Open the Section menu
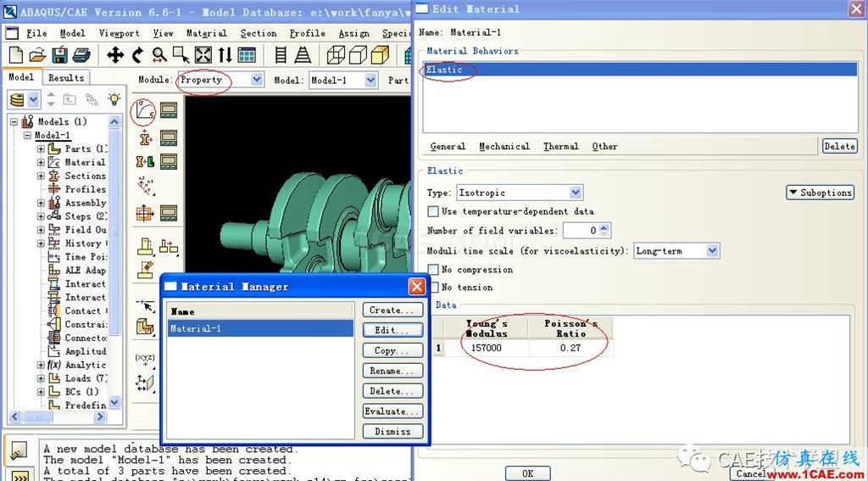The height and width of the screenshot is (481, 868). (x=259, y=34)
